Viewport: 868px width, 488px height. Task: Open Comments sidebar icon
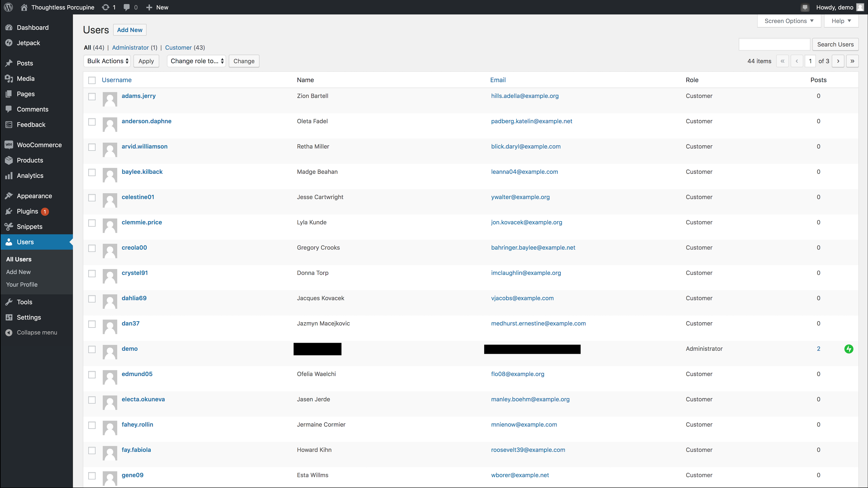[9, 109]
